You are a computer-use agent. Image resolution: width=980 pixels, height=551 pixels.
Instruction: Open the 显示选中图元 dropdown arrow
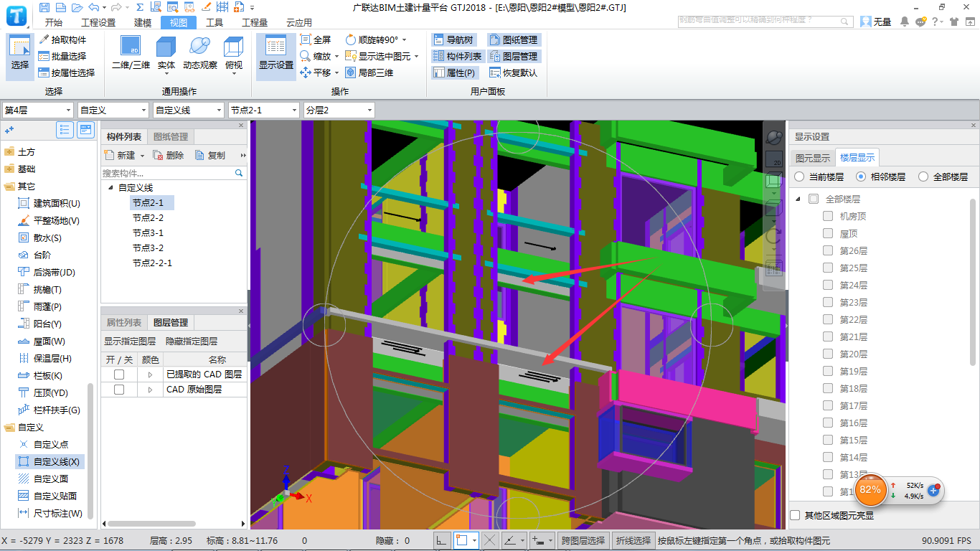[x=416, y=56]
